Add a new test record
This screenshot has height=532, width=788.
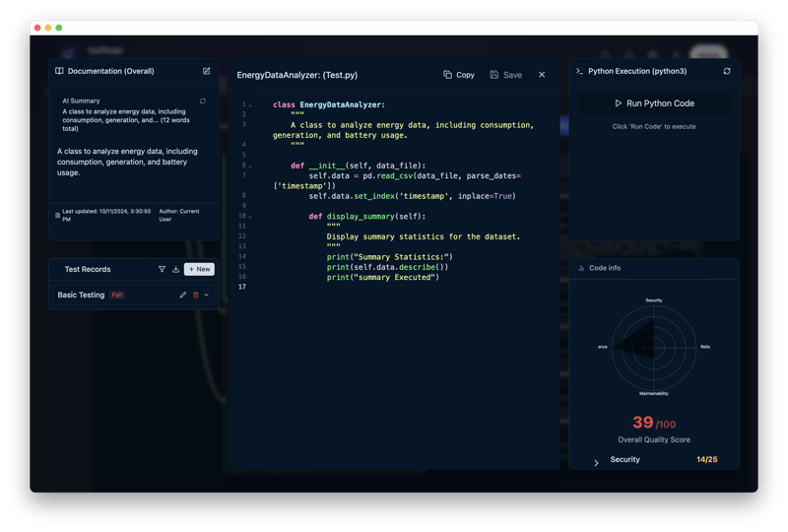199,269
